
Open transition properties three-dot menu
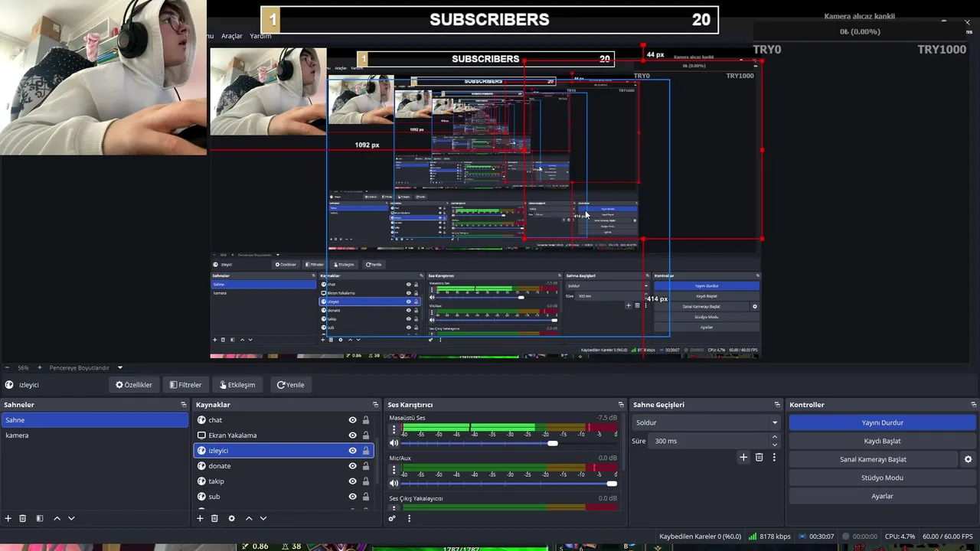(x=774, y=457)
